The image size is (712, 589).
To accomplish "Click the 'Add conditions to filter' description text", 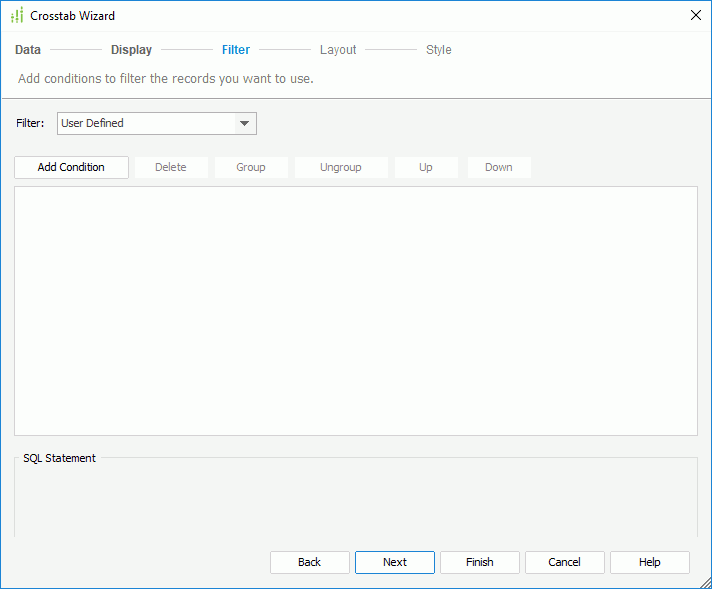I will (166, 79).
